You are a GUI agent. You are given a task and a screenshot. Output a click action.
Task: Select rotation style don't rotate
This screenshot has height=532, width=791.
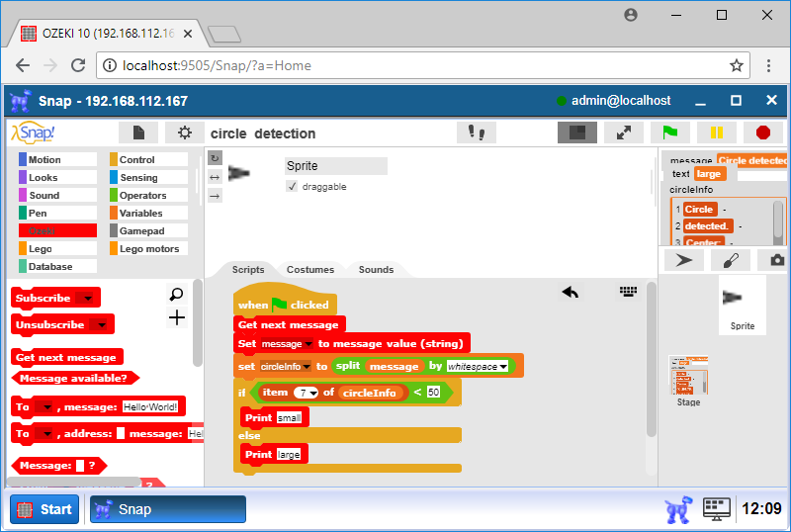click(215, 196)
